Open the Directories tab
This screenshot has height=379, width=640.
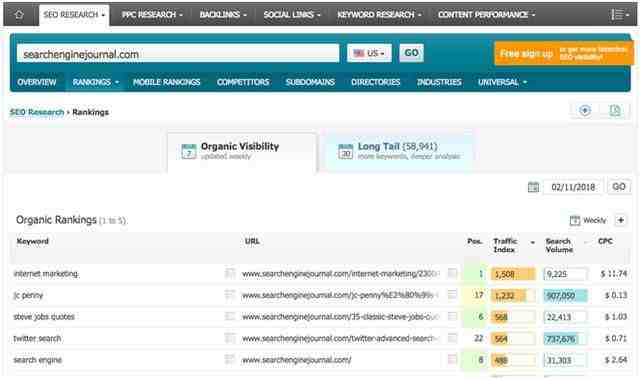click(x=376, y=82)
